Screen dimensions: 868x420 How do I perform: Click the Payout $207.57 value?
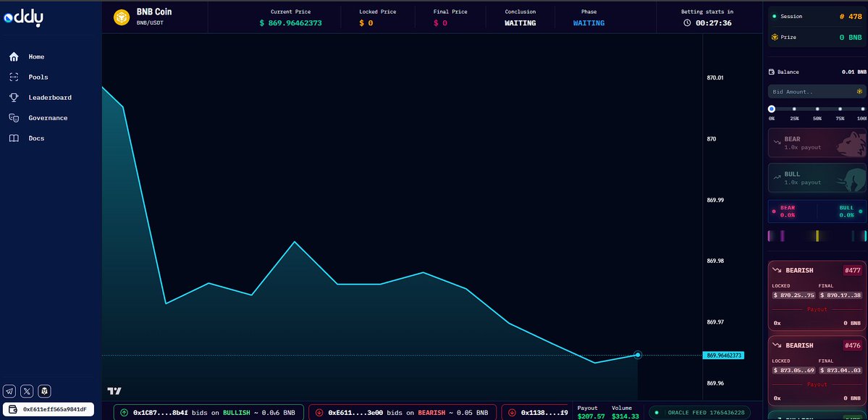point(591,416)
